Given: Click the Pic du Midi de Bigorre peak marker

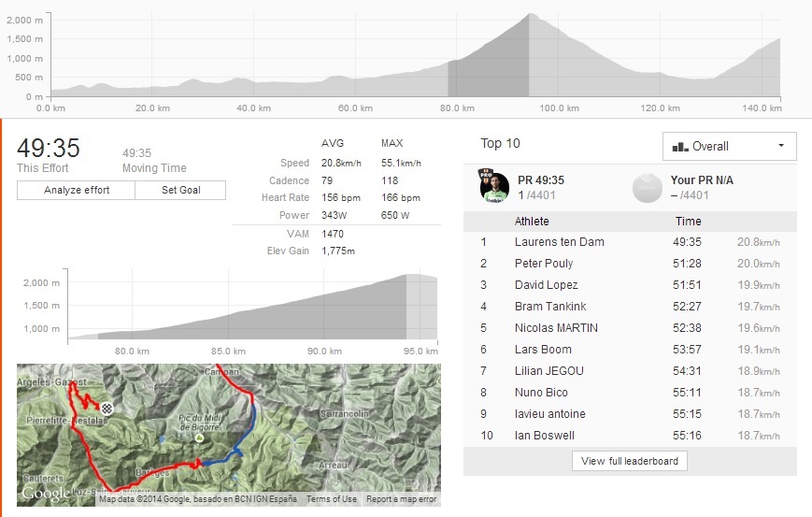Looking at the screenshot, I should [x=197, y=437].
